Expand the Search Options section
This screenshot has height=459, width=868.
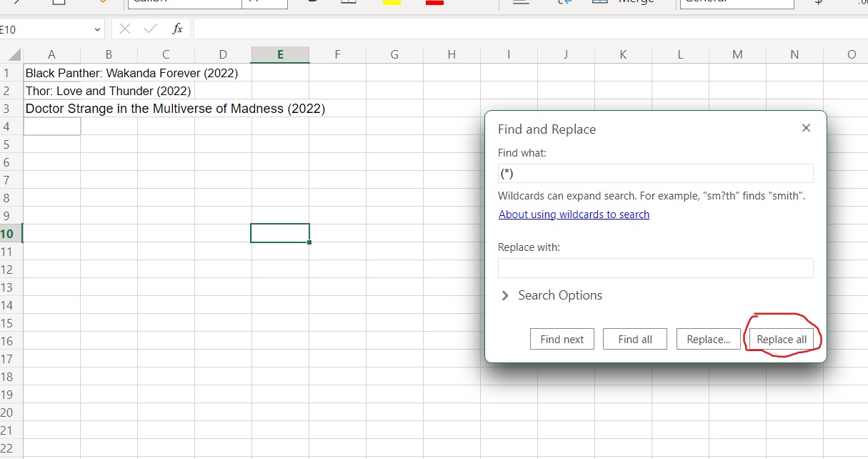click(551, 295)
